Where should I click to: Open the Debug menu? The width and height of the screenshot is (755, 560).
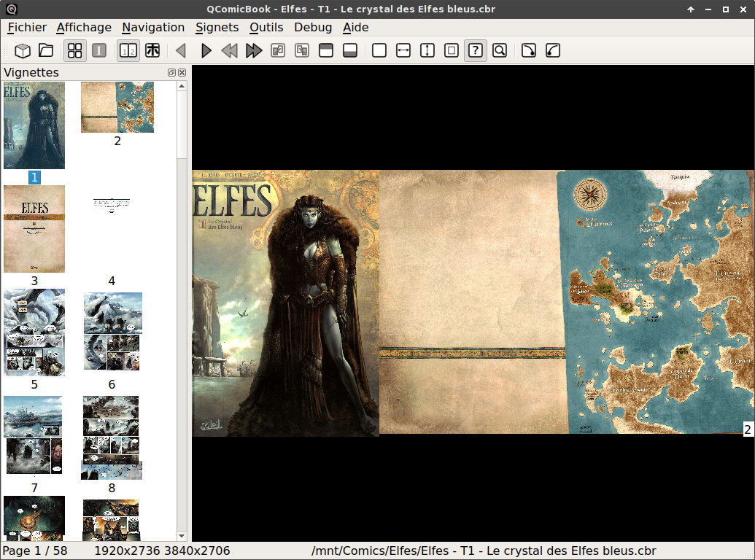click(313, 28)
